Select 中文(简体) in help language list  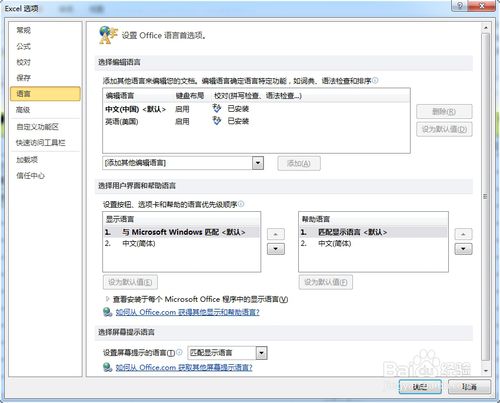point(373,244)
